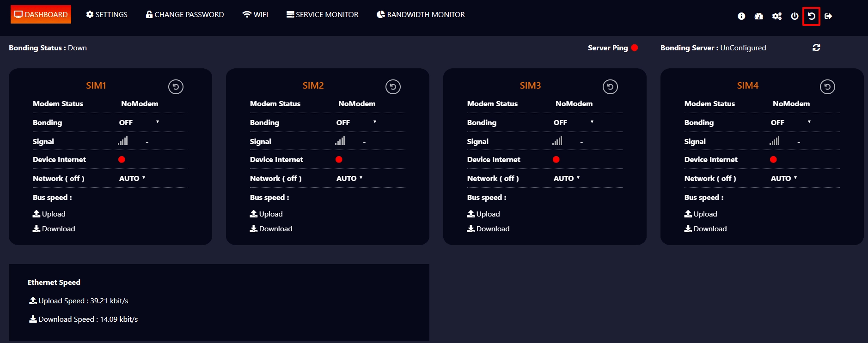
Task: Click the speedometer gauge icon
Action: click(758, 16)
